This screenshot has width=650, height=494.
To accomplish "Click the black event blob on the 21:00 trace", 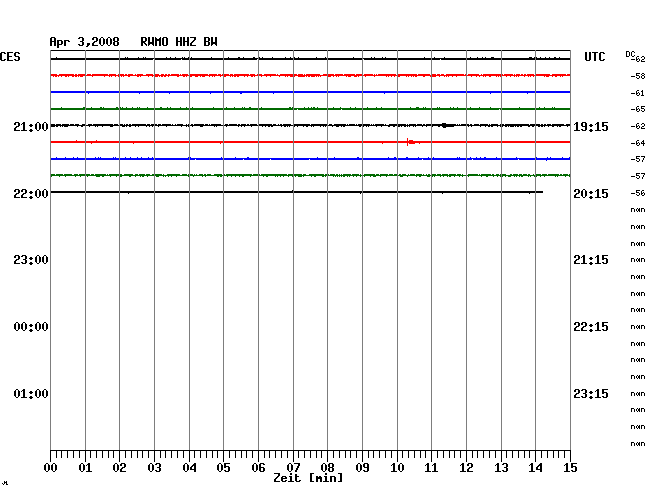I will coord(447,125).
